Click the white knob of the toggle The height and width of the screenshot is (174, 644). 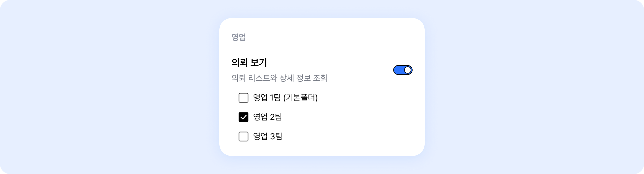point(408,70)
